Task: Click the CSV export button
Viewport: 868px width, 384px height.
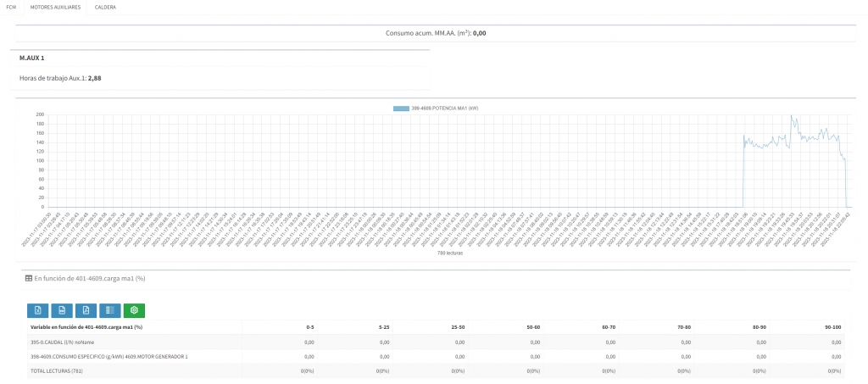Action: 61,310
